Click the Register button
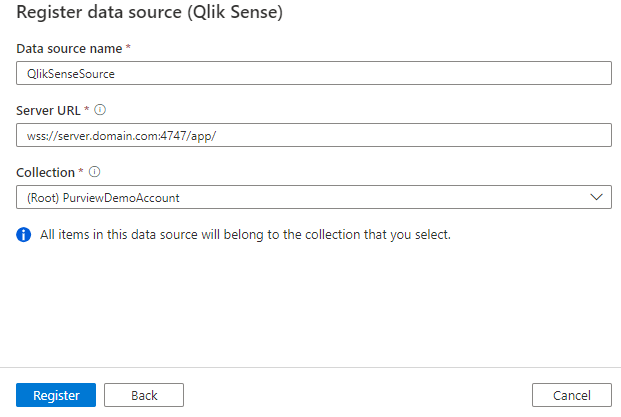The height and width of the screenshot is (417, 621). coord(56,395)
